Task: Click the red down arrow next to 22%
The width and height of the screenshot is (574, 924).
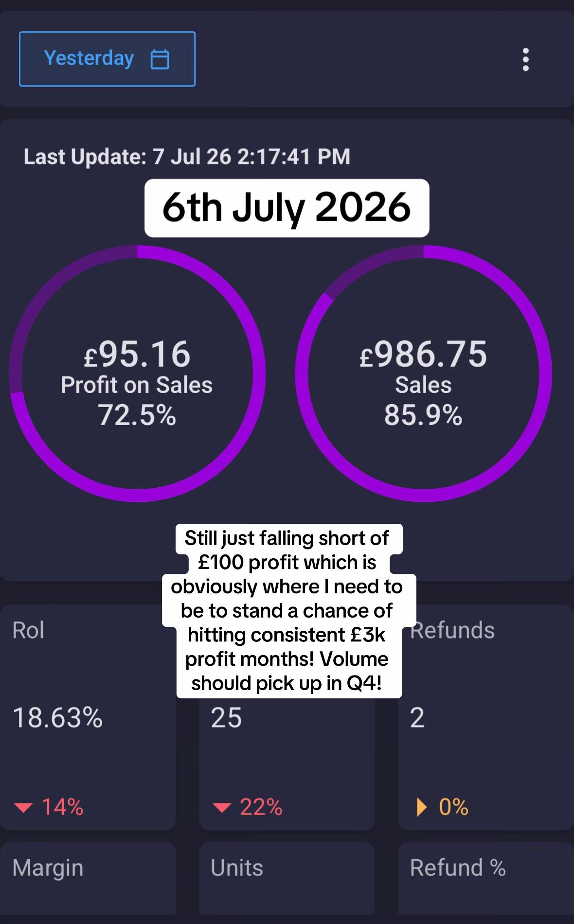Action: point(222,808)
